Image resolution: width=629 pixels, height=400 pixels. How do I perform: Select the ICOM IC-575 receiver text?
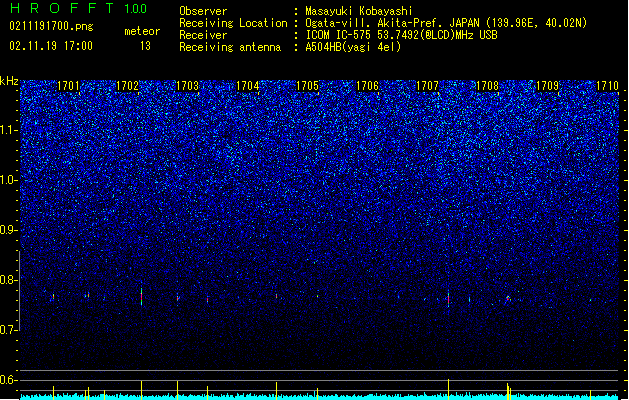click(401, 35)
